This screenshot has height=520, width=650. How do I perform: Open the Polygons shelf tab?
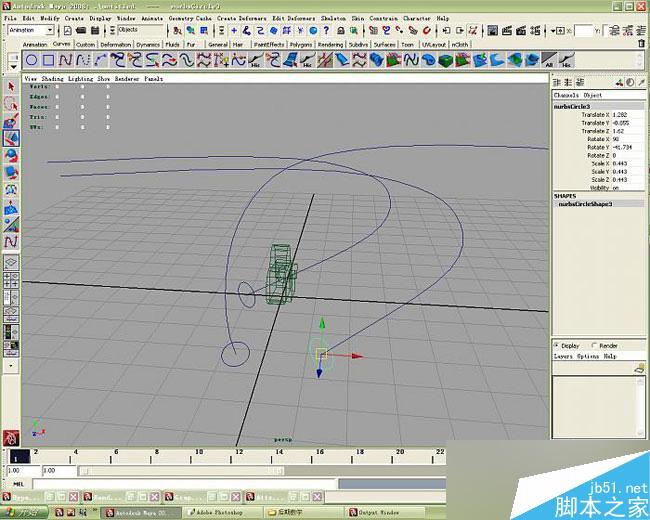(x=300, y=44)
